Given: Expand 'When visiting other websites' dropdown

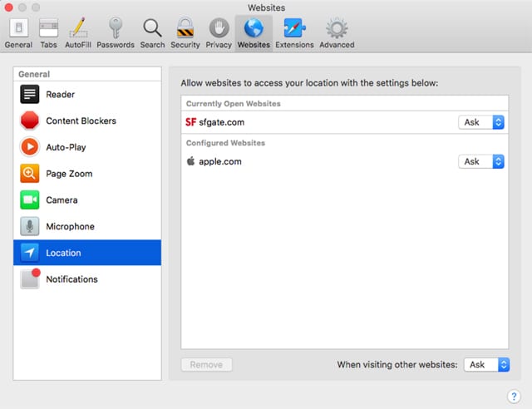Looking at the screenshot, I should point(486,364).
